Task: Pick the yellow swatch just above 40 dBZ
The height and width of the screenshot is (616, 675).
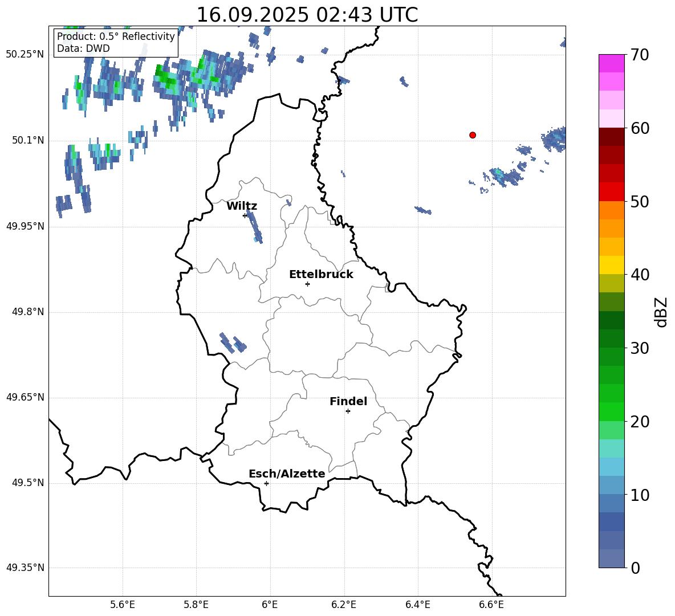Action: pos(611,265)
